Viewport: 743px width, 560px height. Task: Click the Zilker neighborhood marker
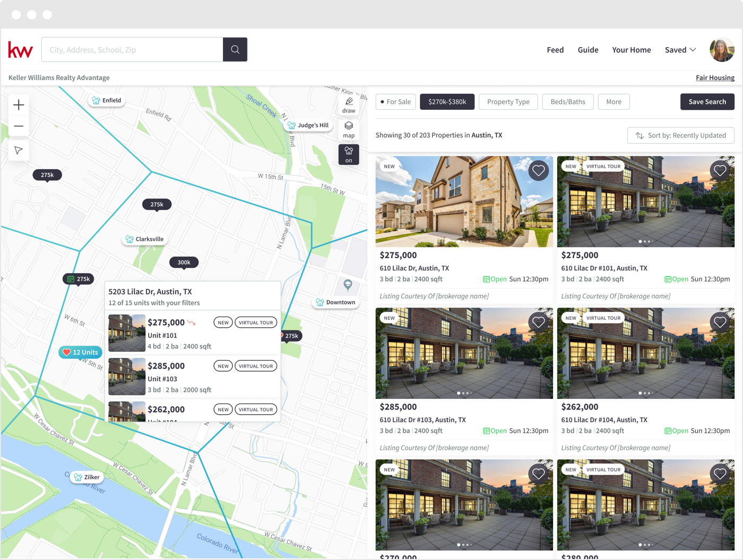click(87, 477)
